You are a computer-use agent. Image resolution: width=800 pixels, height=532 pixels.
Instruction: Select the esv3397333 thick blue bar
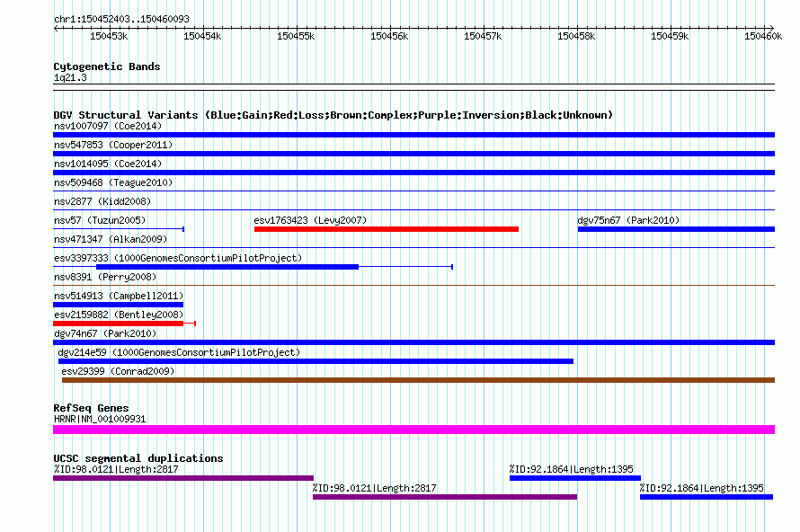coord(227,267)
